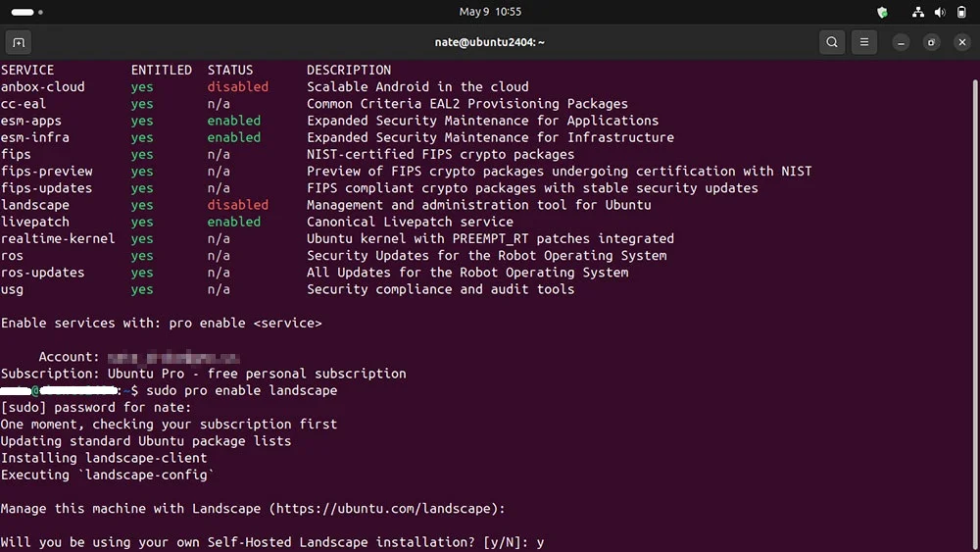Click the nate@ubuntu2404 window title
Screen dimensions: 980x552
(x=490, y=42)
